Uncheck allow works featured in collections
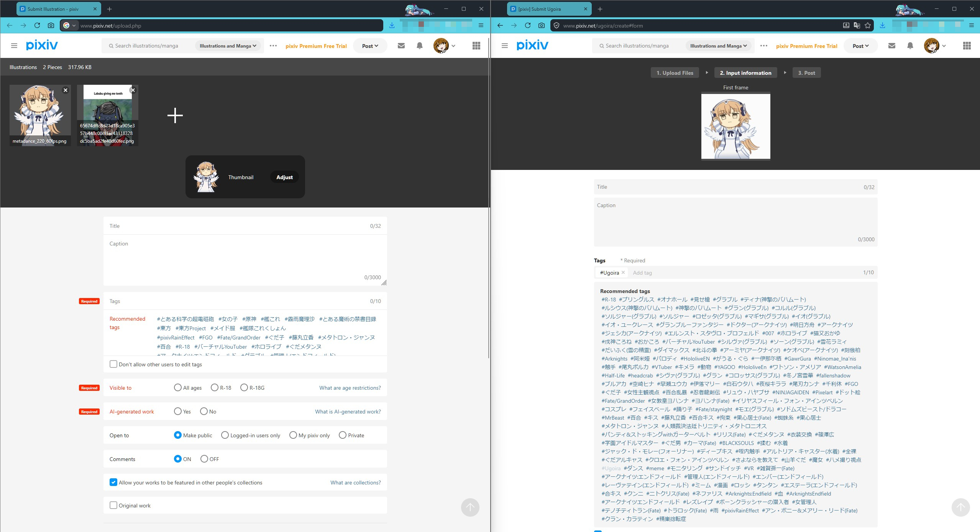 point(113,482)
